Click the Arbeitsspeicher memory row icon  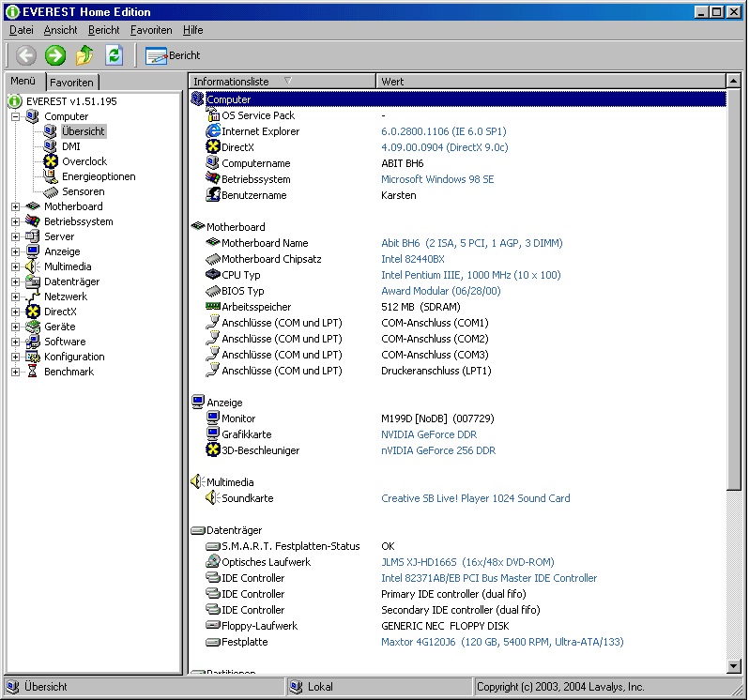[x=213, y=306]
